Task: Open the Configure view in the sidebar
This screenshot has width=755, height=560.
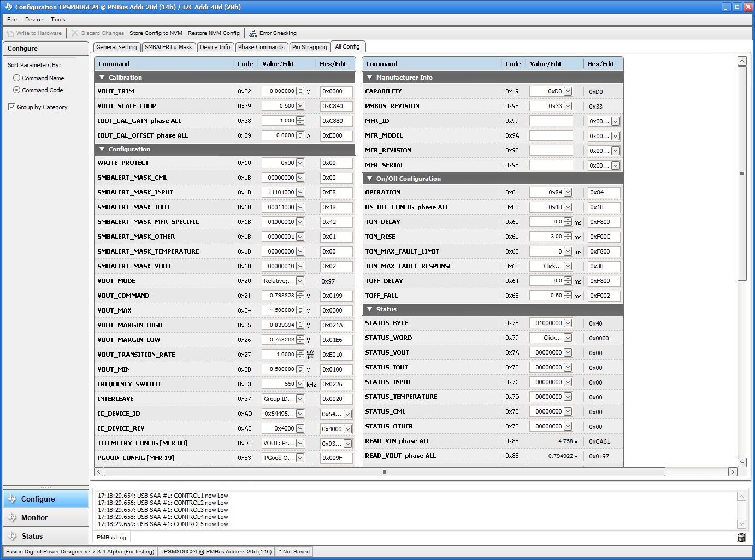Action: pos(38,499)
